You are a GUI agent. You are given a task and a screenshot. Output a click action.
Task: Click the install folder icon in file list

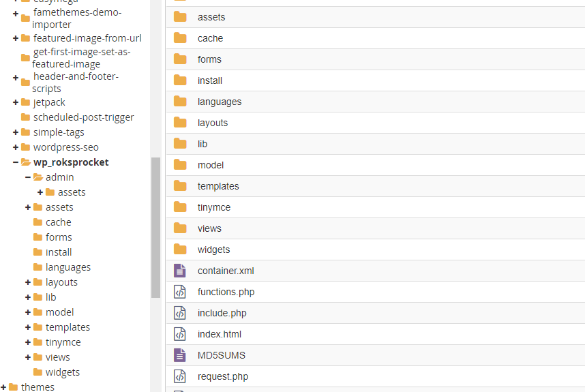point(180,80)
